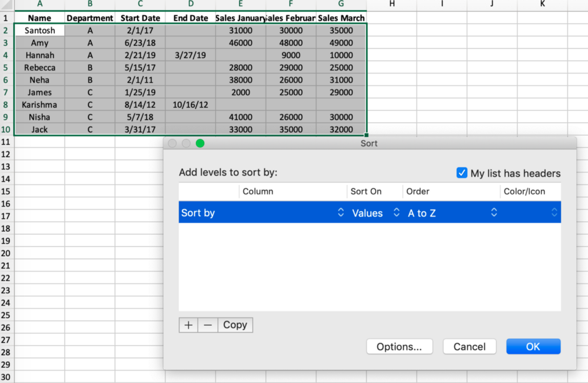Click the Start Date header cell
The image size is (588, 383).
(140, 18)
